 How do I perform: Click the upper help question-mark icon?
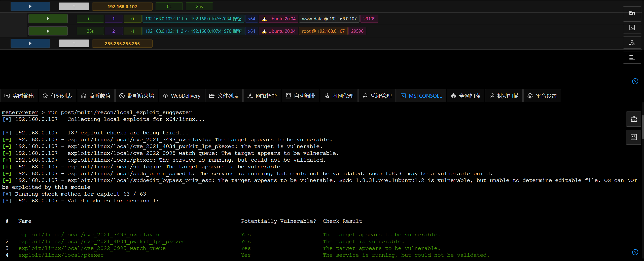(635, 81)
